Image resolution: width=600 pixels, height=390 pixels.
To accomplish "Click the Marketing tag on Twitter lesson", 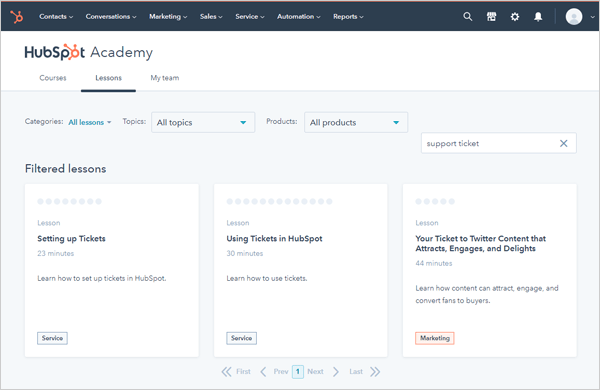I will 435,338.
